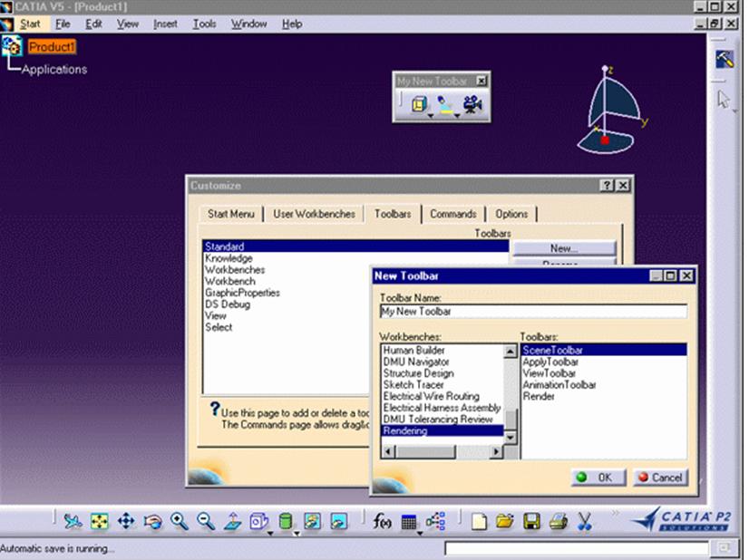Image resolution: width=749 pixels, height=560 pixels.
Task: Switch to the Start Menu tab
Action: (x=230, y=214)
